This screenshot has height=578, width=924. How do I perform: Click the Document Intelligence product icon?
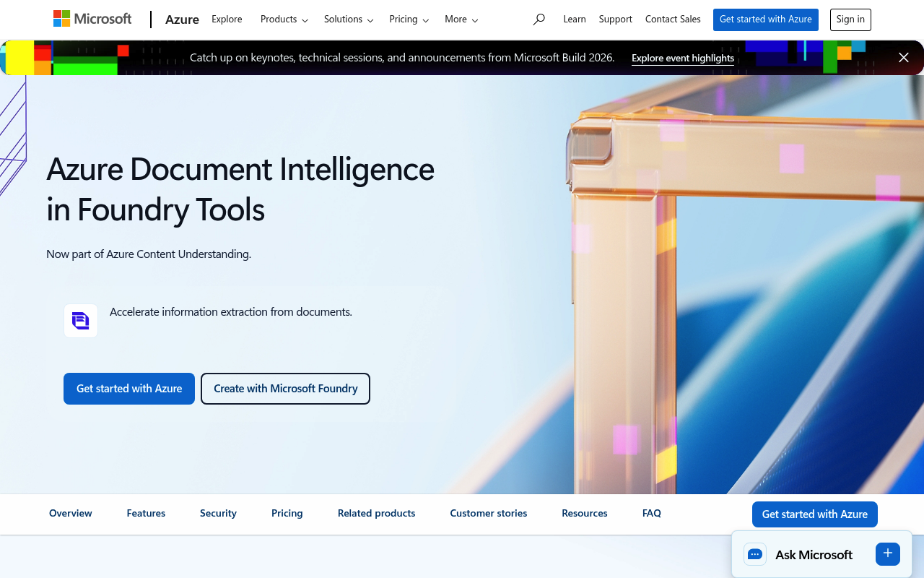(x=81, y=321)
